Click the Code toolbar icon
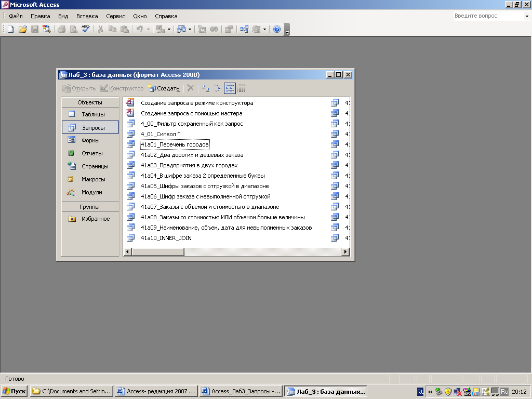Viewport: 532px width, 399px height. tap(202, 29)
